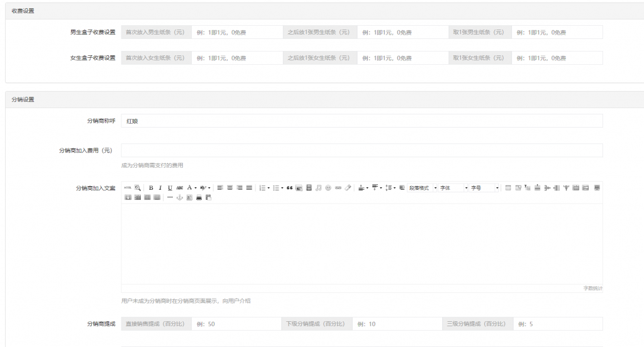
Task: Set line height spacing
Action: tap(389, 188)
